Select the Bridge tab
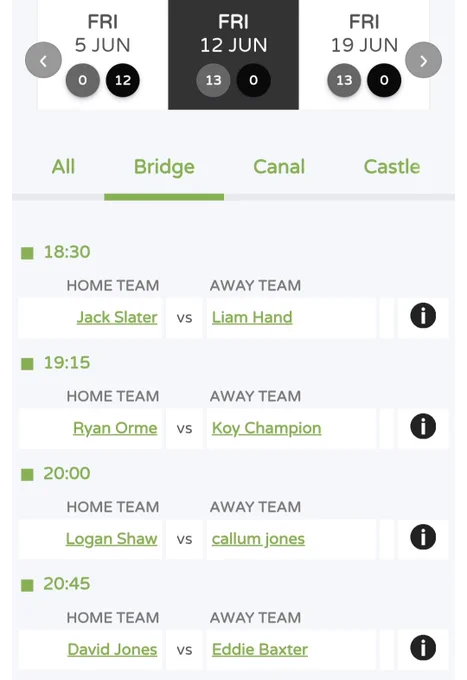Image resolution: width=467 pixels, height=680 pixels. pos(164,168)
